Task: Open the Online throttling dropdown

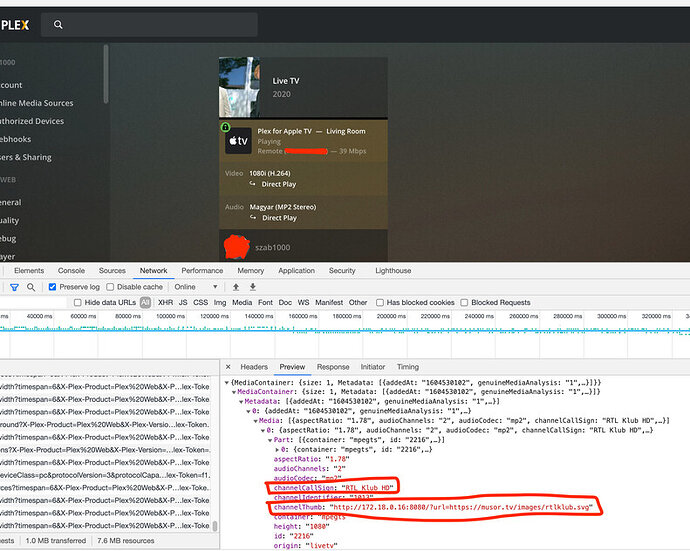Action: click(196, 287)
